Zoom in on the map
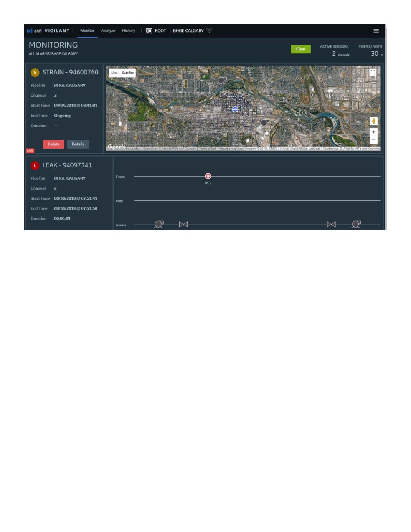This screenshot has width=411, height=532. coord(373,132)
